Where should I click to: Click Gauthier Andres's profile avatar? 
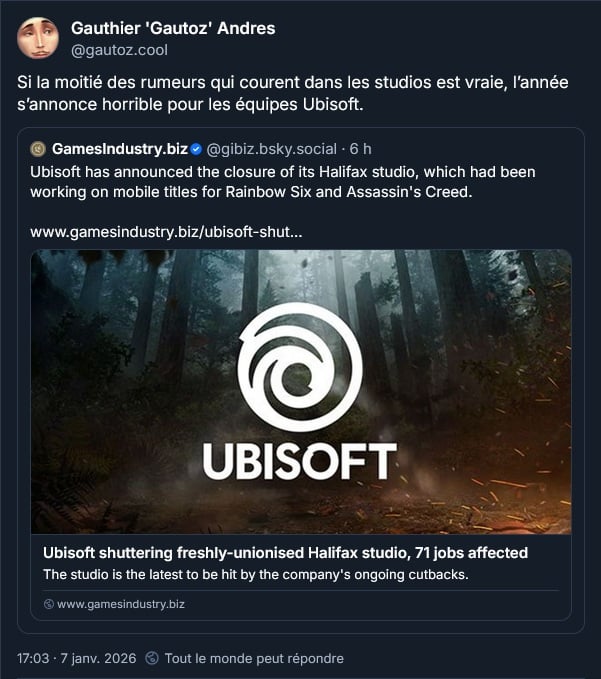coord(38,38)
